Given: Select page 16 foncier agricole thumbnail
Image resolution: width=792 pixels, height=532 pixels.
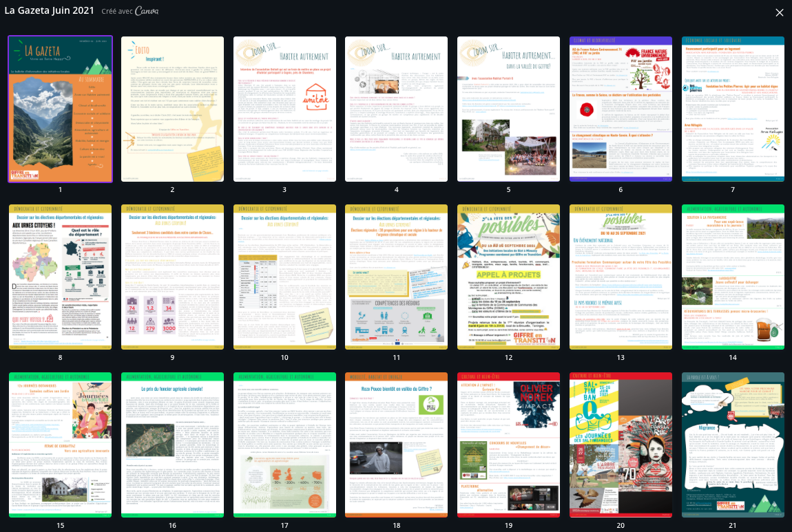Looking at the screenshot, I should pyautogui.click(x=172, y=445).
